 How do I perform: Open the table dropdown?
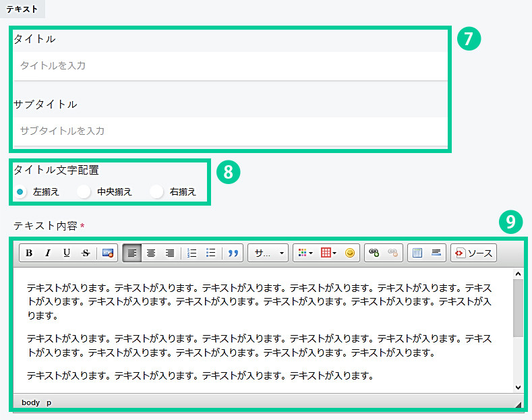click(328, 253)
